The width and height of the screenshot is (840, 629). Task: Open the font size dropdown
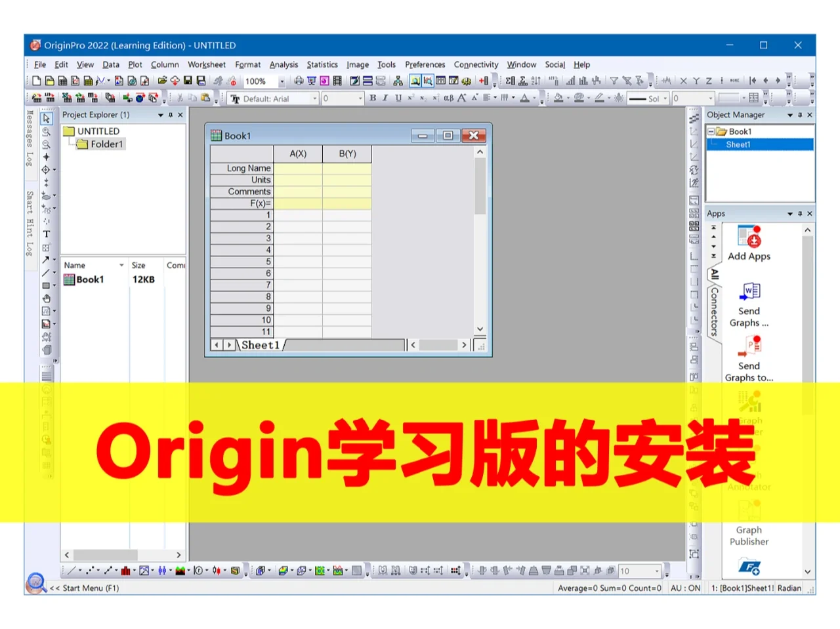360,98
